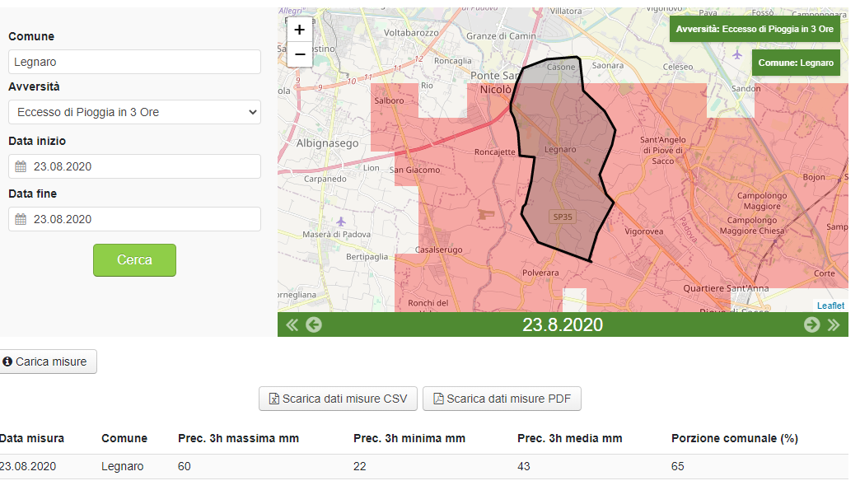This screenshot has width=860, height=504.
Task: Click the Albignasego label on the map
Action: point(327,143)
